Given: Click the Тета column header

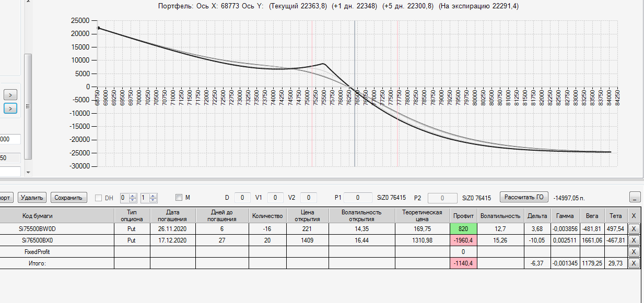Looking at the screenshot, I should pyautogui.click(x=616, y=215).
